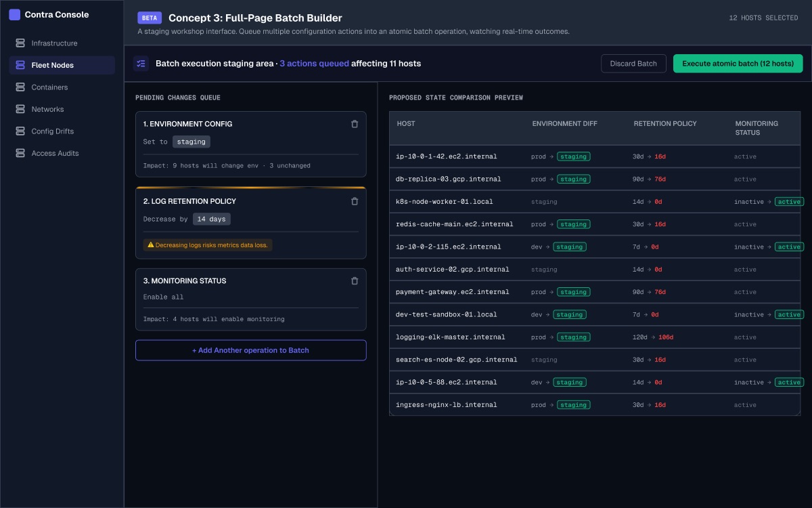This screenshot has width=812, height=508.
Task: Select host ip-10-0-2-115.ec2.internal
Action: 449,247
